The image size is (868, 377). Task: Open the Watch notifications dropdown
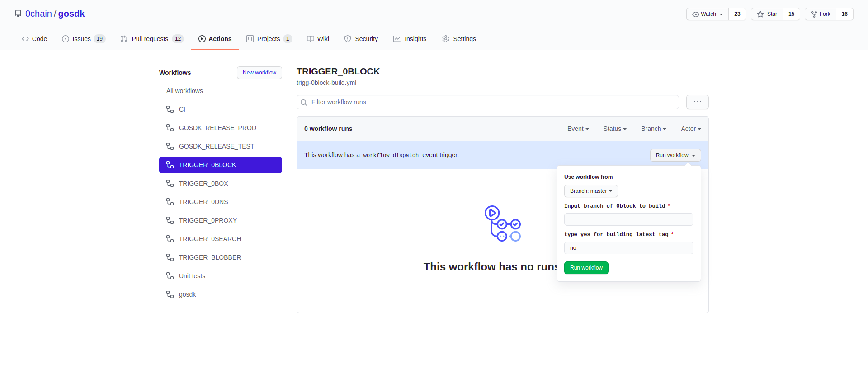coord(708,14)
